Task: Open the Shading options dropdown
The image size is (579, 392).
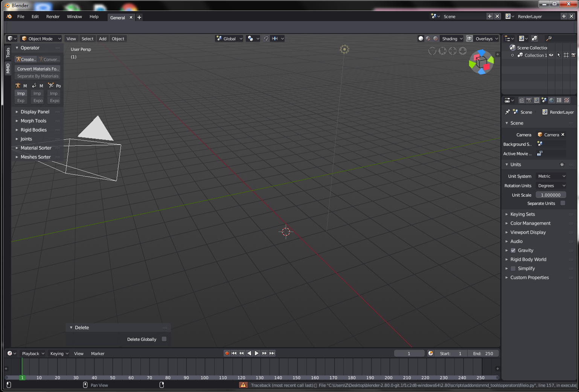Action: point(452,38)
